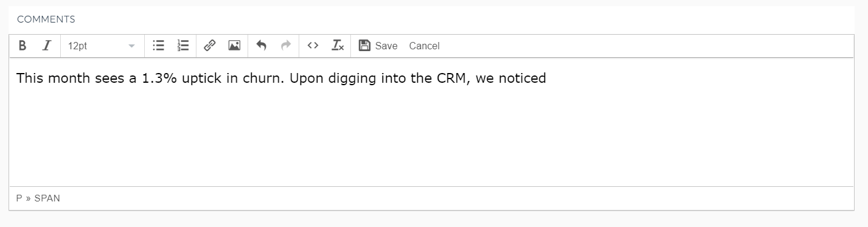Undo the last edit
Viewport: 868px width, 227px height.
click(x=261, y=46)
